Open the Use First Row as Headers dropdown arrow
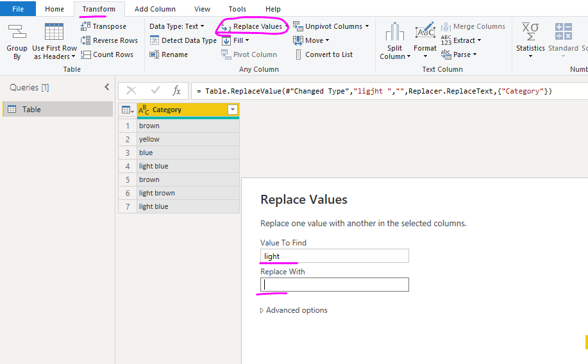The image size is (588, 364). point(73,56)
